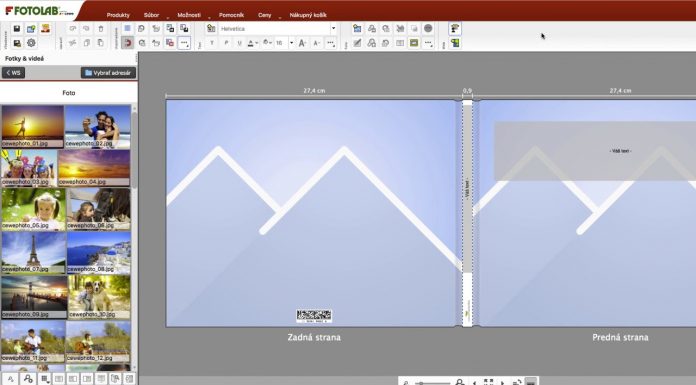
Task: Click the spine text placeholder
Action: click(x=467, y=189)
